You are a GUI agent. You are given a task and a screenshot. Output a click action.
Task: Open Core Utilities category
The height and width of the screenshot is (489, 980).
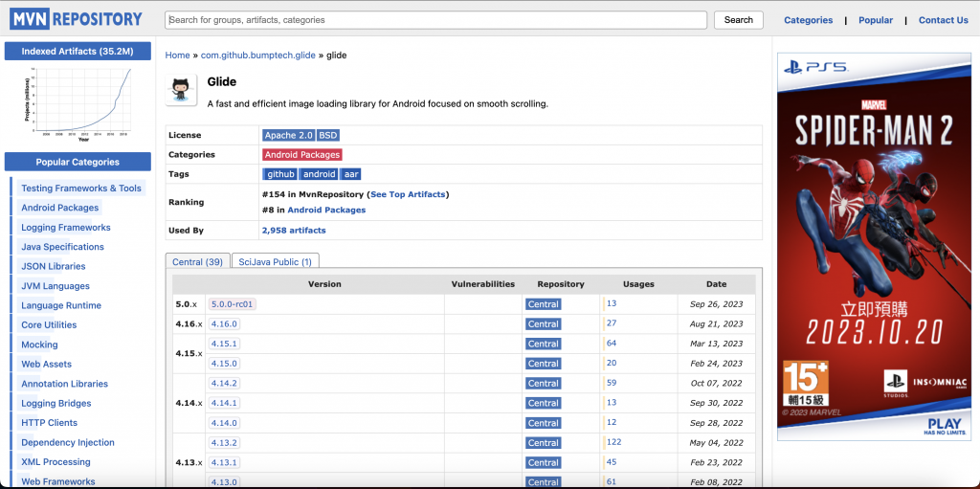tap(49, 325)
